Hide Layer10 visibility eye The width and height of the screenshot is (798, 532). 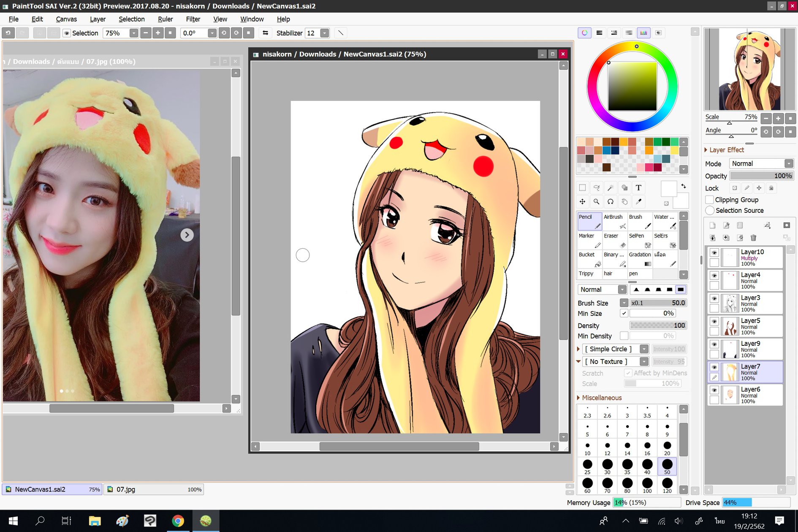tap(714, 252)
